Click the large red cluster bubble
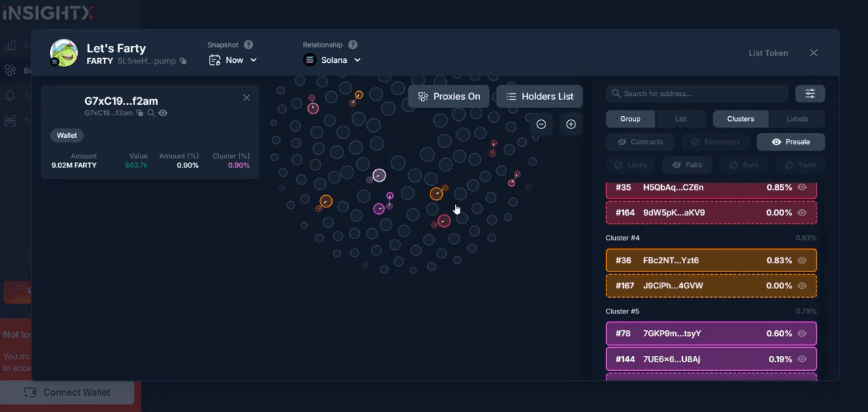 click(x=444, y=221)
